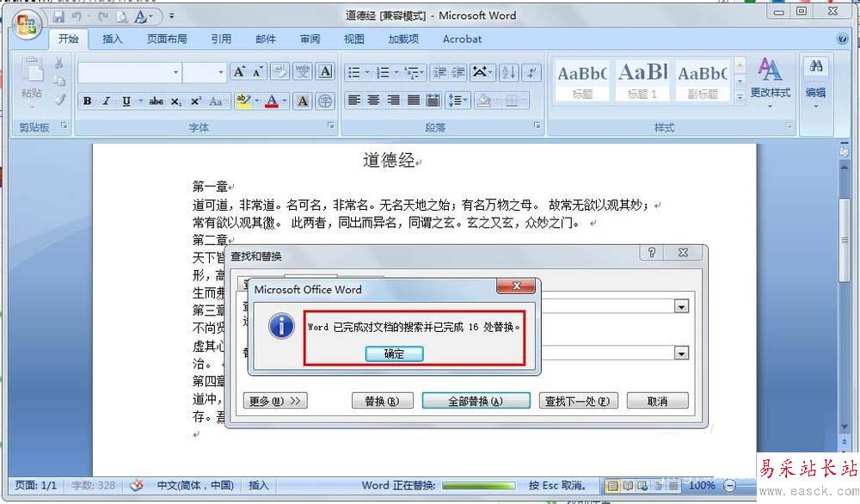Align text right
Image resolution: width=860 pixels, height=504 pixels.
point(394,101)
